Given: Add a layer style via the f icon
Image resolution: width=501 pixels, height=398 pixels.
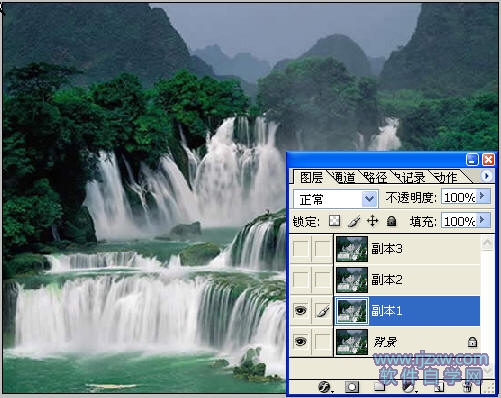Looking at the screenshot, I should [324, 387].
